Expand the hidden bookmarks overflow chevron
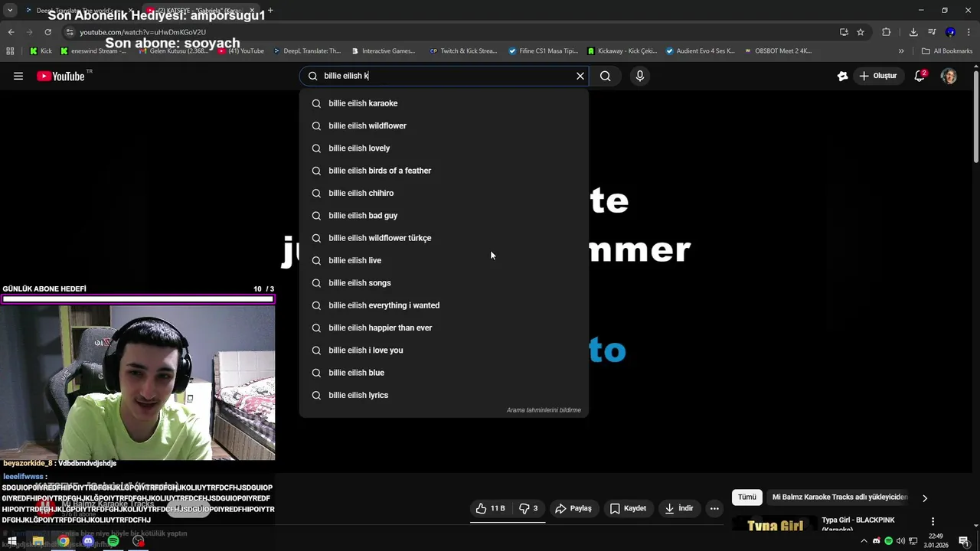 click(901, 51)
